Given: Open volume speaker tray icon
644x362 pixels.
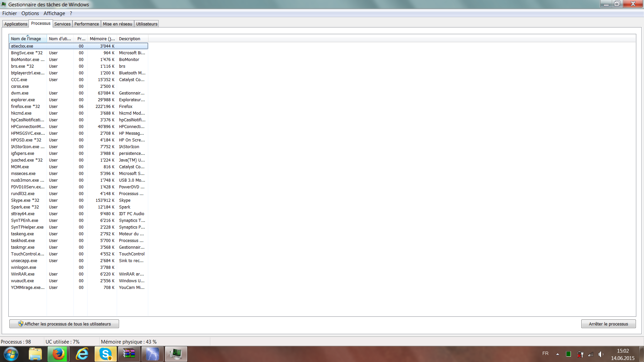Looking at the screenshot, I should 601,354.
